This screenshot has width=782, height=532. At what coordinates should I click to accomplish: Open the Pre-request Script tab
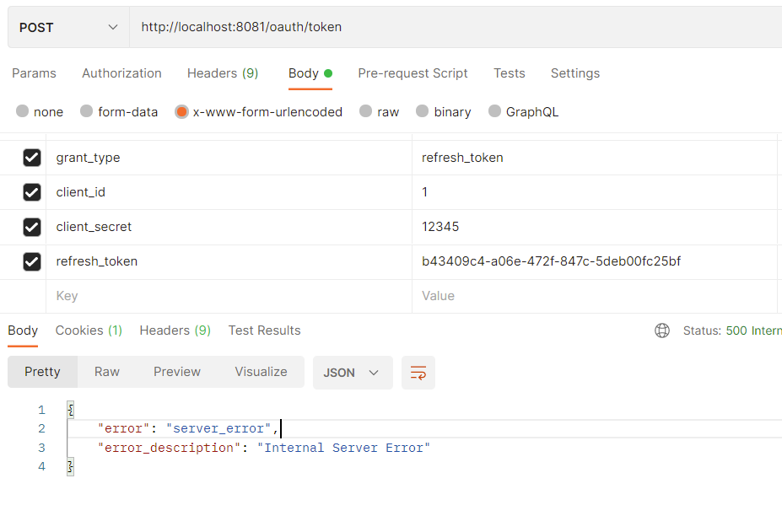tap(413, 73)
